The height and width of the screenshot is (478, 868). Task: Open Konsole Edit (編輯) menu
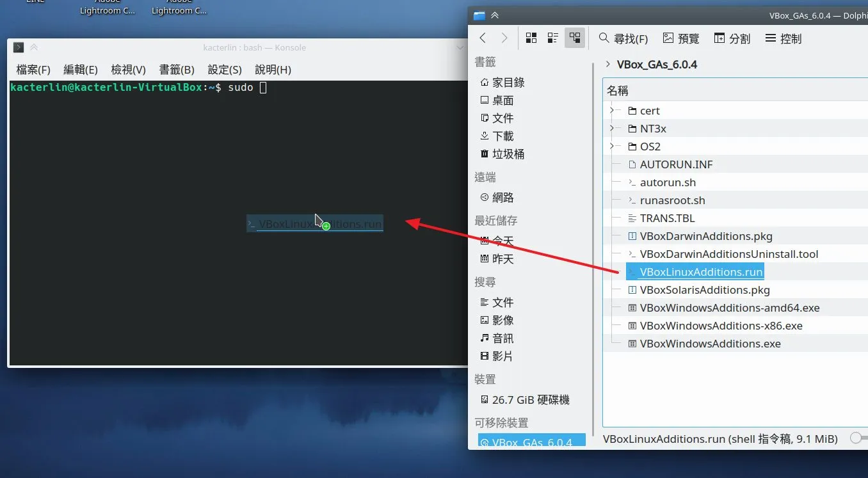coord(81,70)
